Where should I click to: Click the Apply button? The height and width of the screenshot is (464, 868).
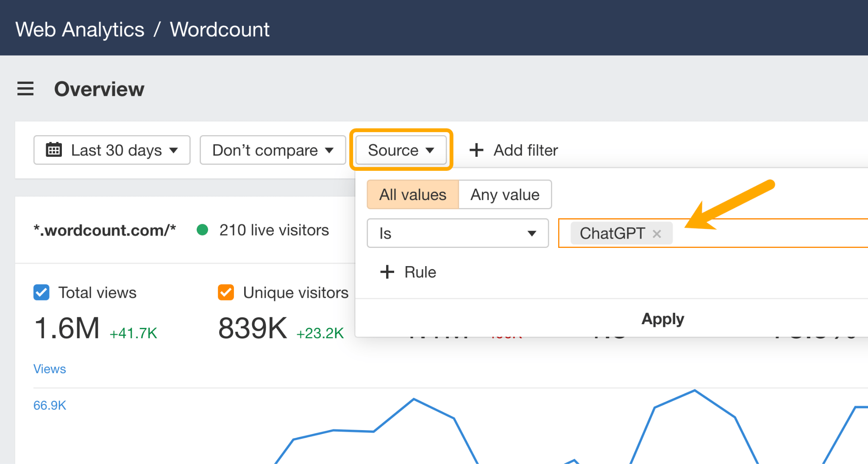click(662, 319)
